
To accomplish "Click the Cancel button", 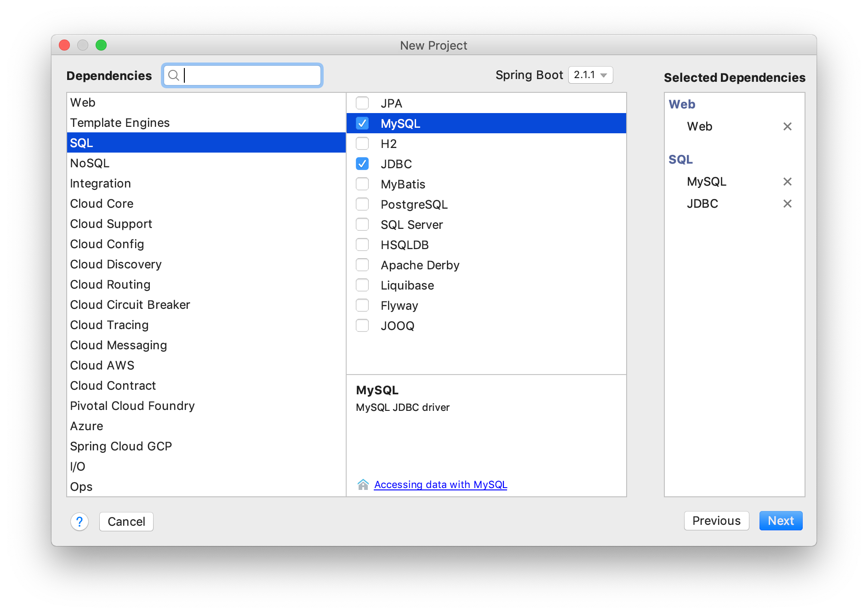I will tap(126, 522).
